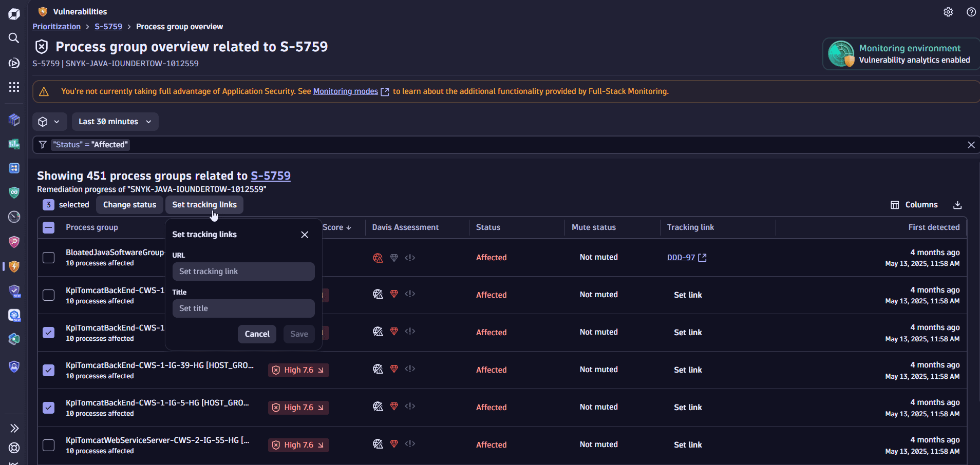Open the Last 30 minutes timeframe dropdown
This screenshot has height=465, width=980.
pyautogui.click(x=115, y=122)
